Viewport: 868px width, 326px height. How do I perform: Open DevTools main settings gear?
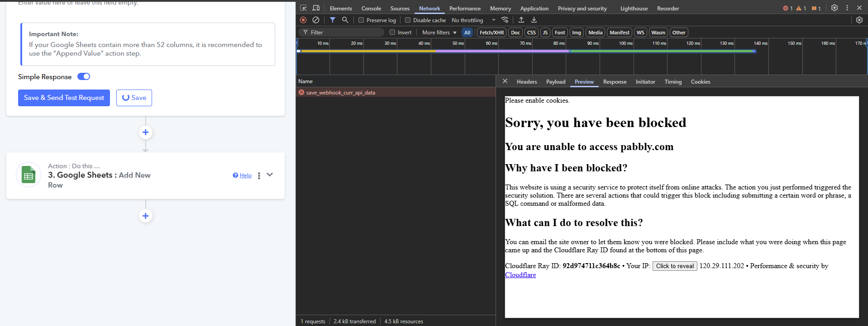(835, 8)
